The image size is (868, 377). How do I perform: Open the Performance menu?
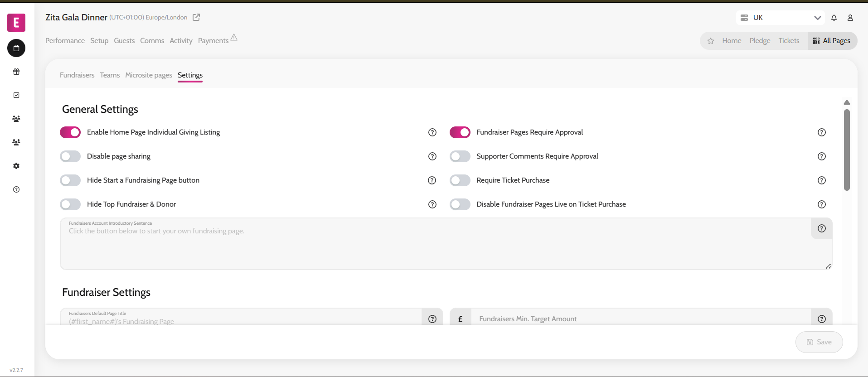65,41
